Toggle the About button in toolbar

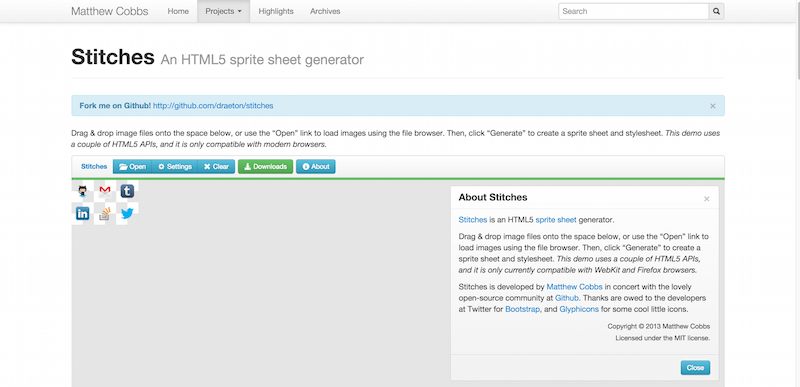(x=316, y=167)
